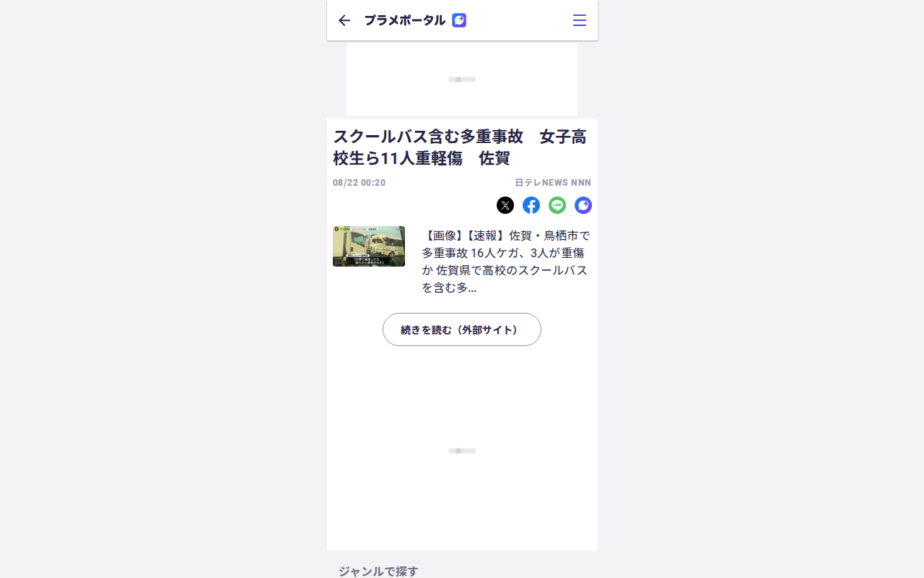
Task: Share the article on Facebook
Action: point(531,205)
